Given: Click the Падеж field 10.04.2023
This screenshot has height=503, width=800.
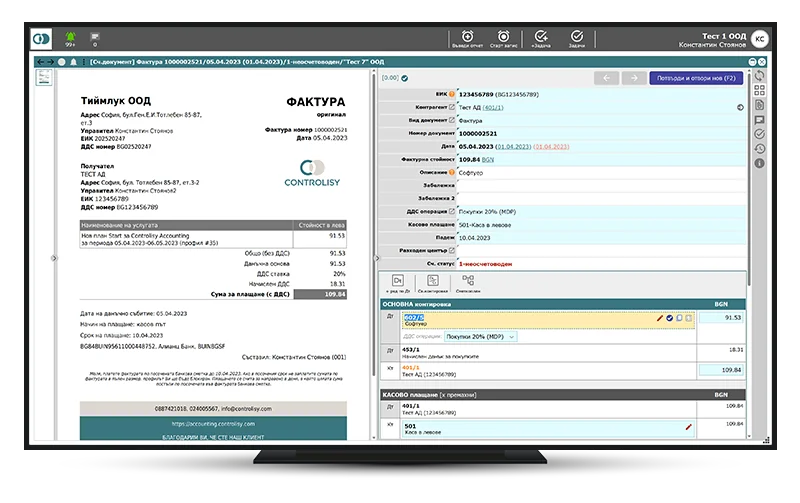Looking at the screenshot, I should 601,238.
